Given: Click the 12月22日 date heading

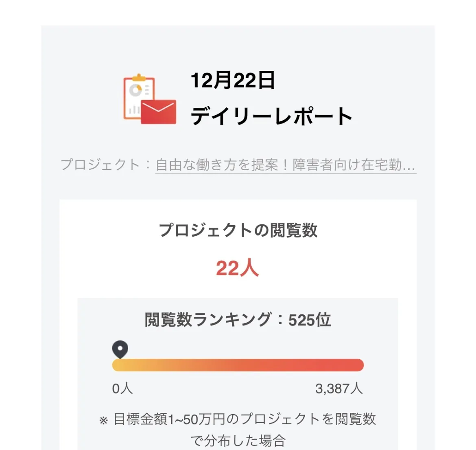Looking at the screenshot, I should point(233,80).
